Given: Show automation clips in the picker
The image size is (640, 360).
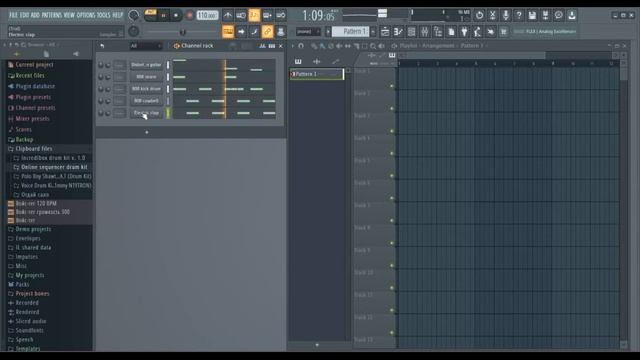Looking at the screenshot, I should (x=335, y=62).
